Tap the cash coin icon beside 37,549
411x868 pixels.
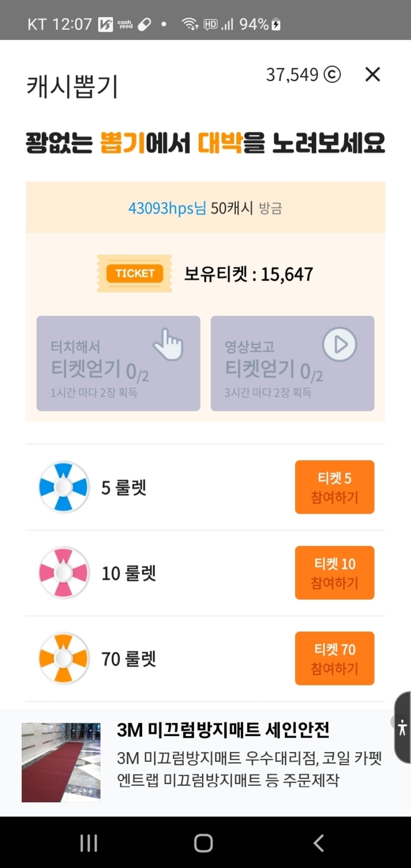[x=332, y=75]
